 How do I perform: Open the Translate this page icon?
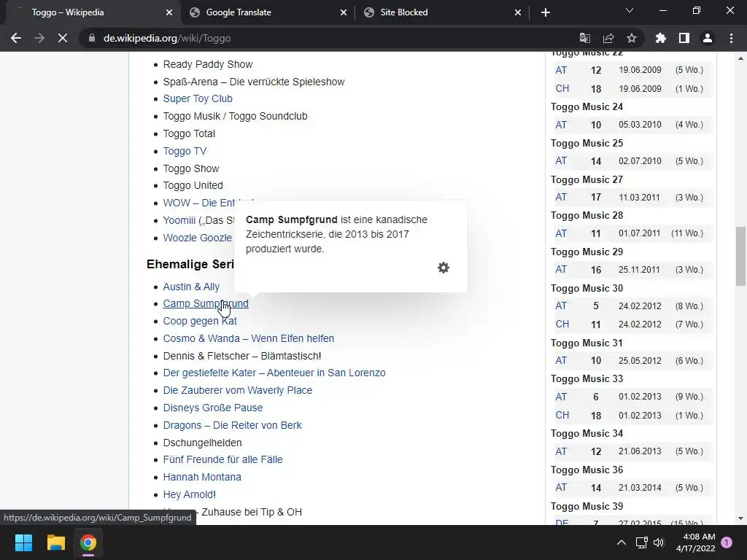(x=584, y=38)
